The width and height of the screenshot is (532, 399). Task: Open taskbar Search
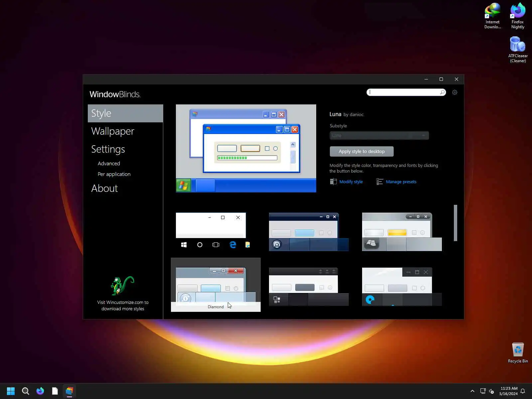click(25, 391)
